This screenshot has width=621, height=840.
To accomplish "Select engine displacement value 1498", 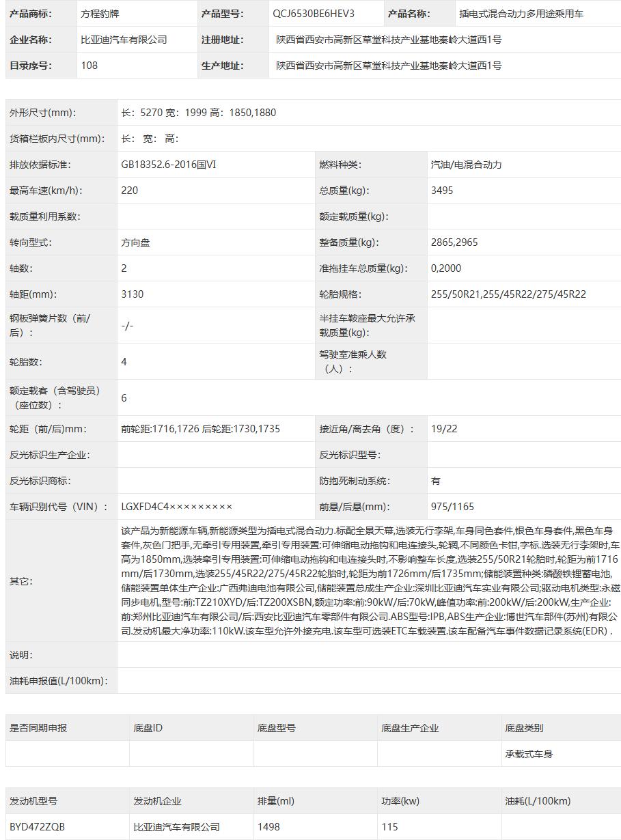I will tap(268, 827).
